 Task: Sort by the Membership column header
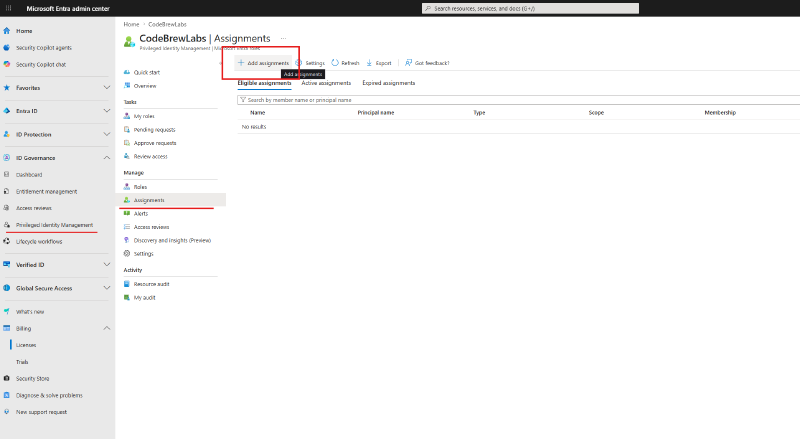(720, 112)
